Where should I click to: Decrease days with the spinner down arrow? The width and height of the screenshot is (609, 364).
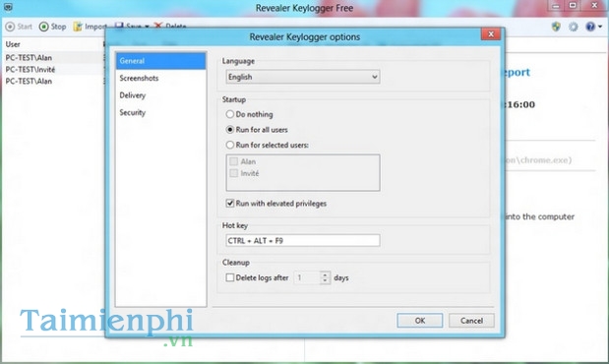325,280
